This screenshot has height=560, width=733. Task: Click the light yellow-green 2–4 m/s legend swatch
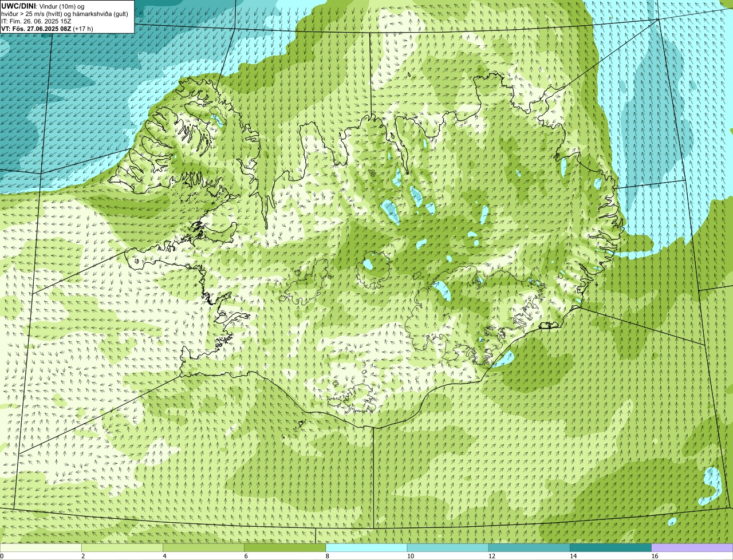point(122,548)
